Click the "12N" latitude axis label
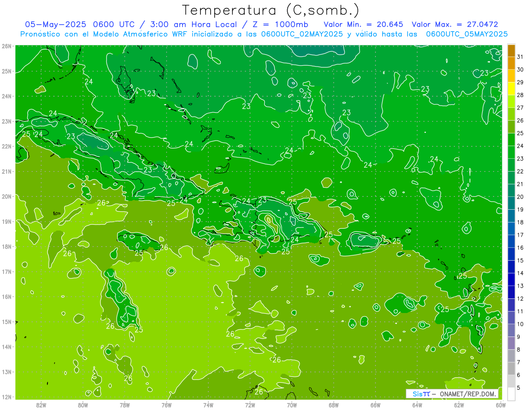The height and width of the screenshot is (411, 532). [x=7, y=397]
